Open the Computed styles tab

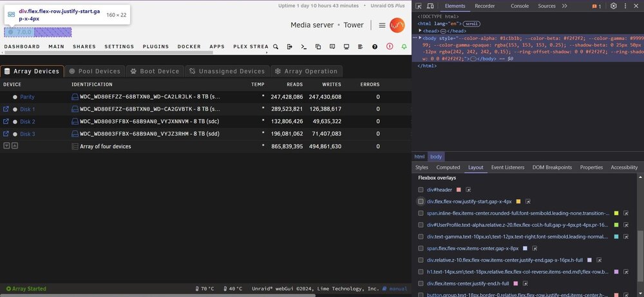[448, 168]
